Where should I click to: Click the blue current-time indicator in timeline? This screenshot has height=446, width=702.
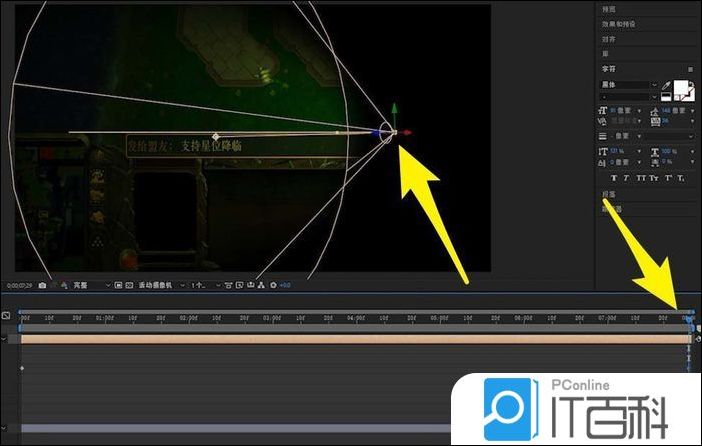point(689,318)
